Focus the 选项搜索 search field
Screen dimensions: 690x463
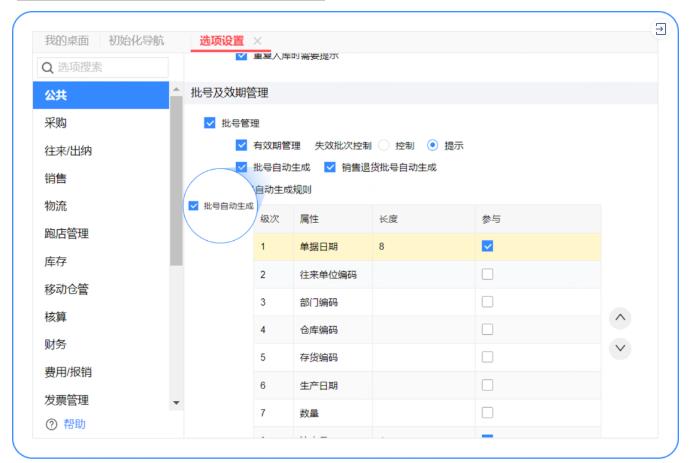coord(103,67)
